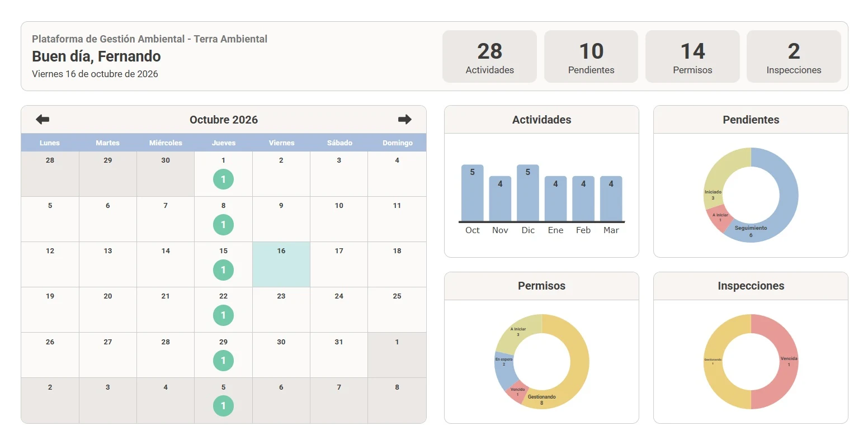Open the 28 Actividades summary card

click(489, 56)
